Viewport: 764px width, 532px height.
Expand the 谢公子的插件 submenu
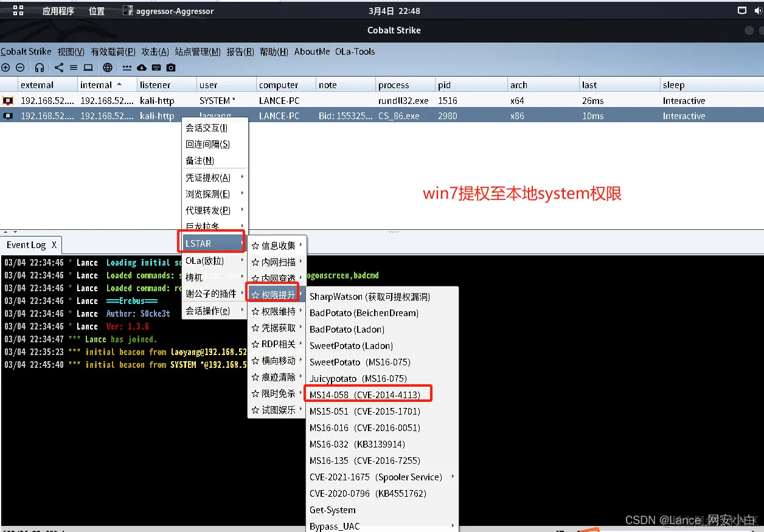click(215, 294)
